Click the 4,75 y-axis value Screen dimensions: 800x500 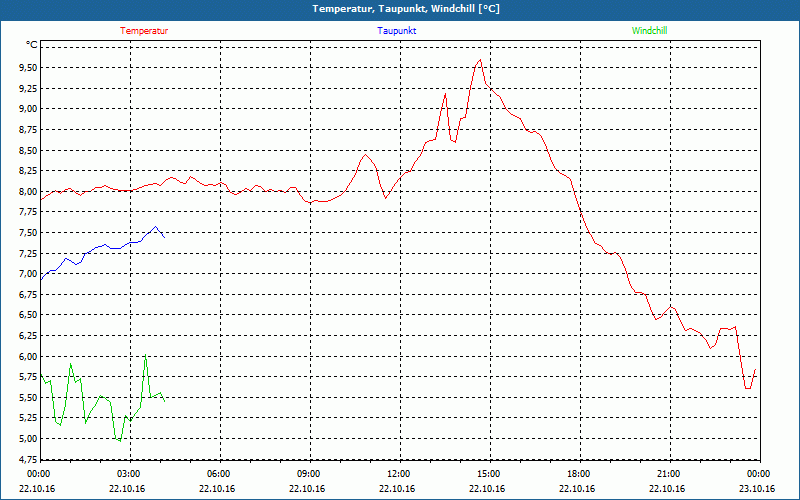28,459
